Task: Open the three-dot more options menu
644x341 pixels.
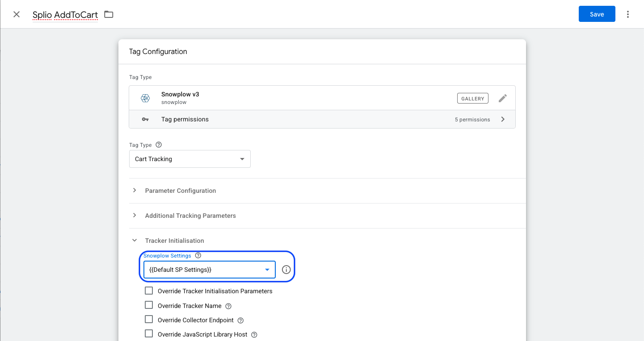Action: [x=628, y=14]
